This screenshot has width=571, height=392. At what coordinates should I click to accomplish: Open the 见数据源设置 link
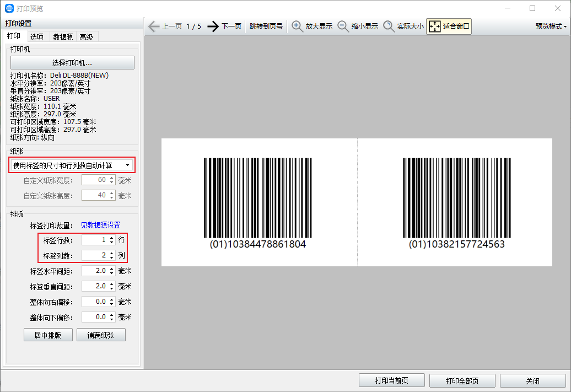click(100, 225)
